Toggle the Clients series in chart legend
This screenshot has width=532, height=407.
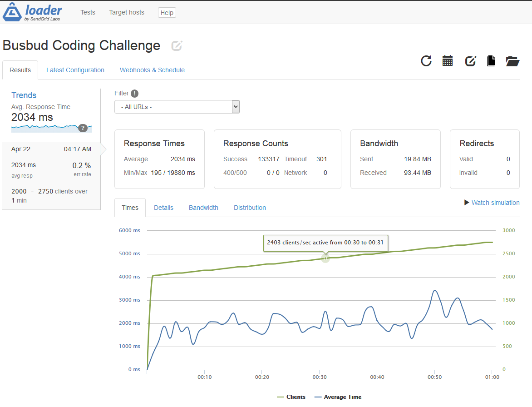[x=291, y=397]
